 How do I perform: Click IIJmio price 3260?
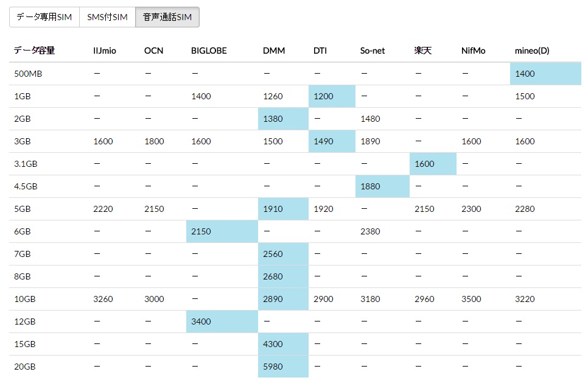[103, 299]
